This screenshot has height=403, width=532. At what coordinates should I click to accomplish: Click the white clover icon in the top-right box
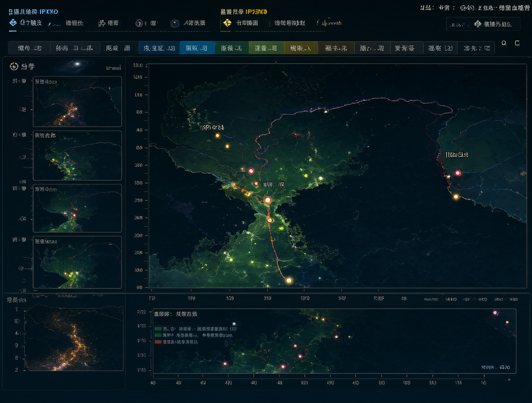point(478,24)
